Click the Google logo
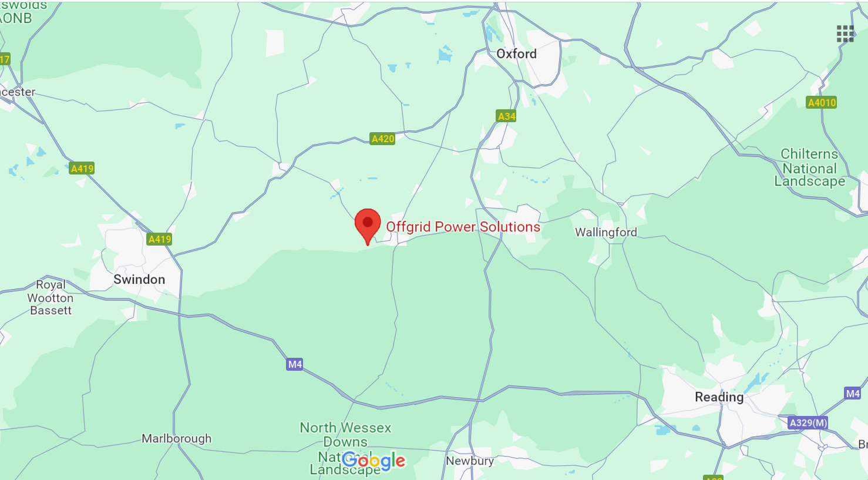 [x=374, y=461]
